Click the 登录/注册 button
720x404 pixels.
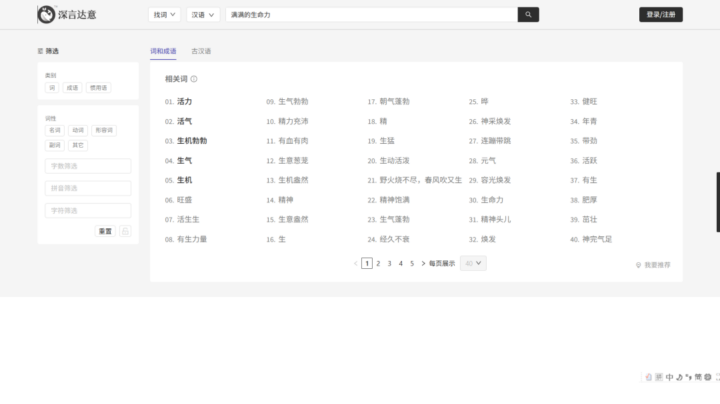tap(661, 15)
